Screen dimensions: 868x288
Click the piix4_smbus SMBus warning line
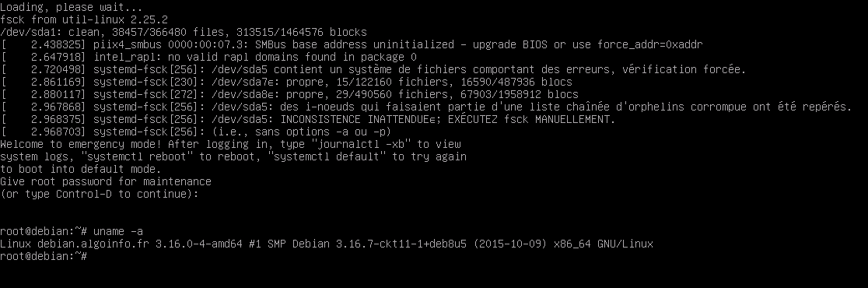point(352,44)
